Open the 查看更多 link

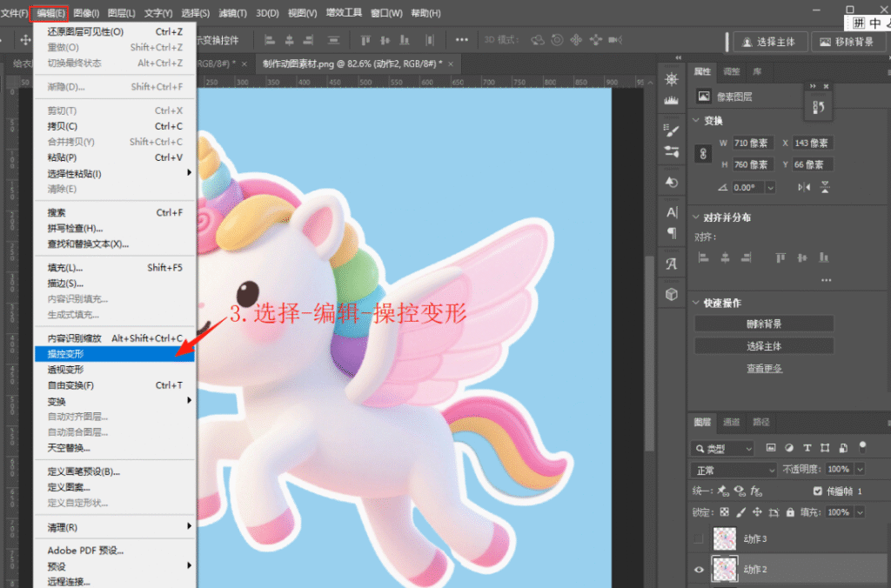764,368
